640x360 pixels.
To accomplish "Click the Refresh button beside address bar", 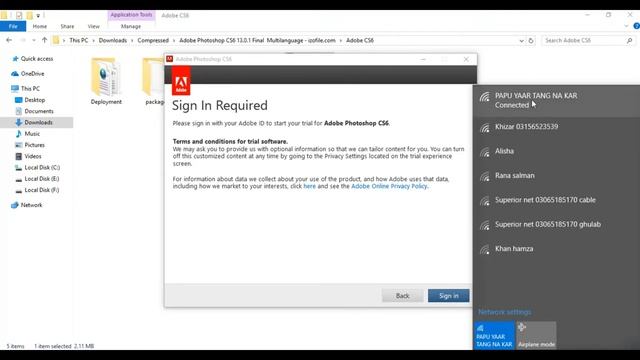I will (531, 40).
